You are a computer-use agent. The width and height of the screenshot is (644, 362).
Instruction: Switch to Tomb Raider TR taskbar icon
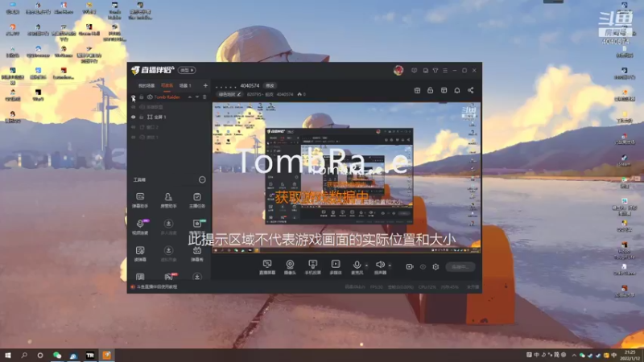(90, 355)
